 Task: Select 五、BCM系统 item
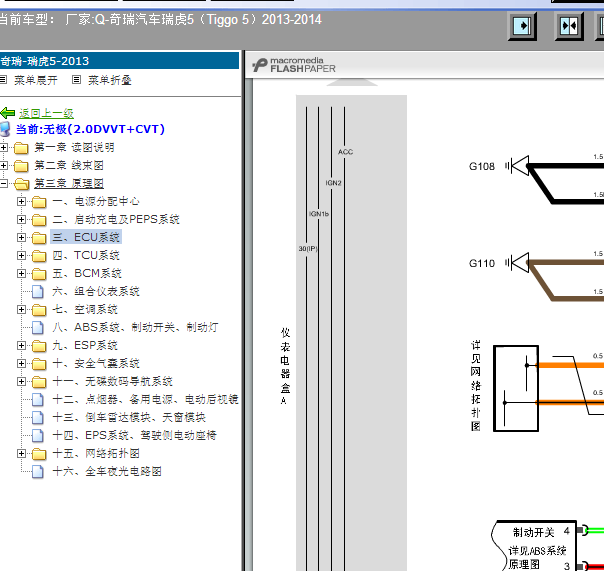(87, 273)
